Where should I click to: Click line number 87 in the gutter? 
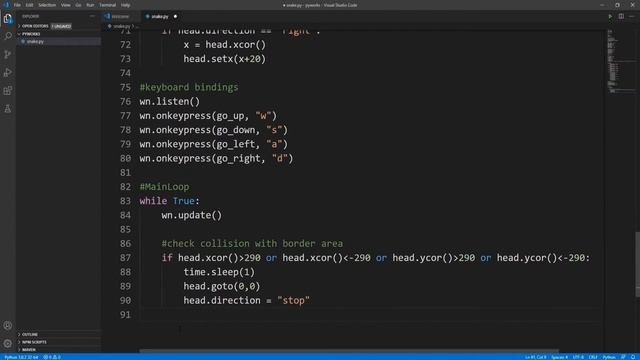click(125, 258)
